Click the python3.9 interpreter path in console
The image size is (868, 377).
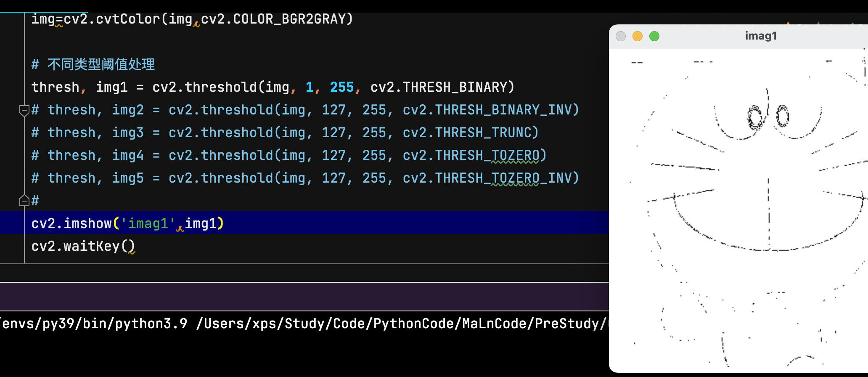[x=95, y=324]
